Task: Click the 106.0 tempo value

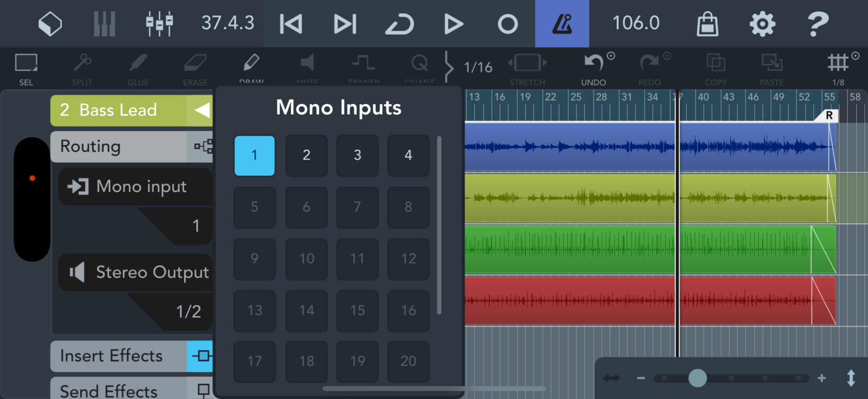Action: point(636,23)
